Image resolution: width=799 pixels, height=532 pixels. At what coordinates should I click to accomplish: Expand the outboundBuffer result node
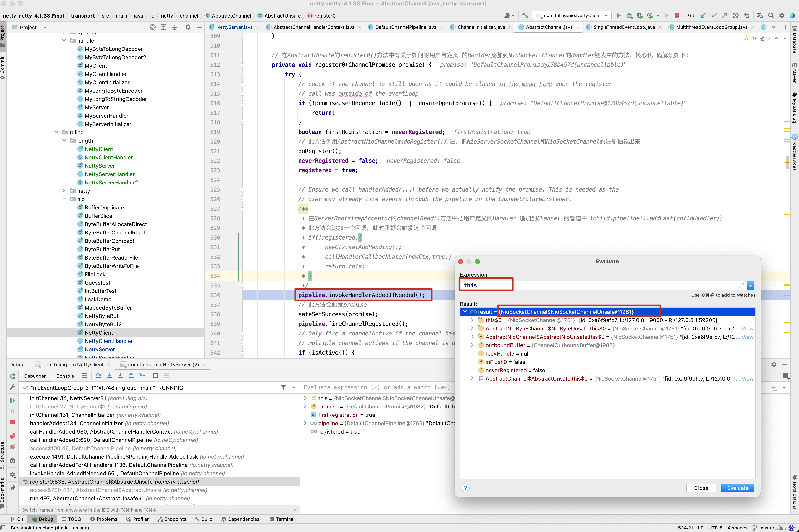pyautogui.click(x=472, y=345)
